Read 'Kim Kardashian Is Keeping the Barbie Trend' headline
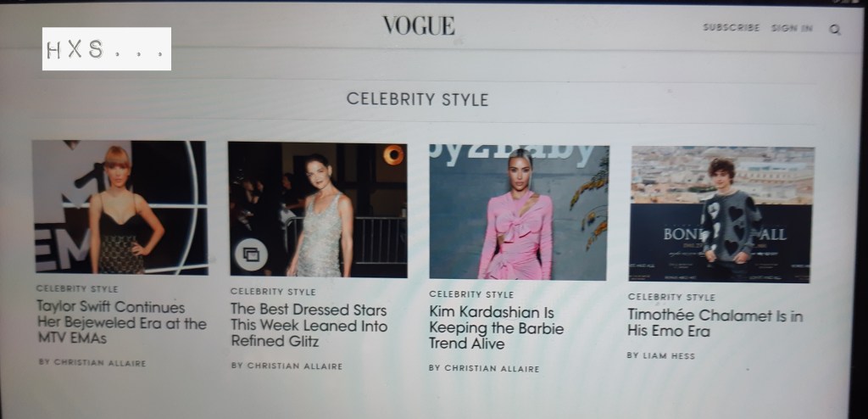 coord(496,327)
